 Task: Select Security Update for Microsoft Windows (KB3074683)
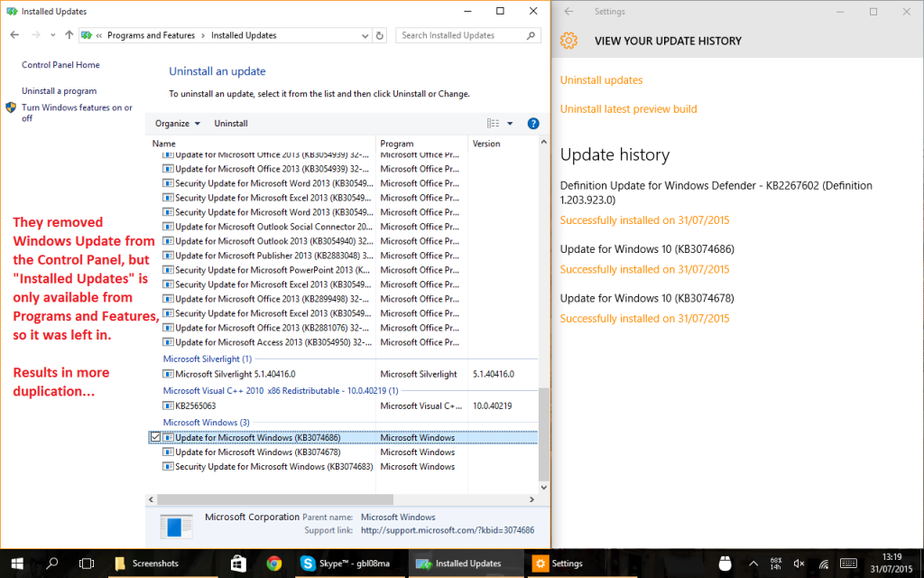coord(342,467)
